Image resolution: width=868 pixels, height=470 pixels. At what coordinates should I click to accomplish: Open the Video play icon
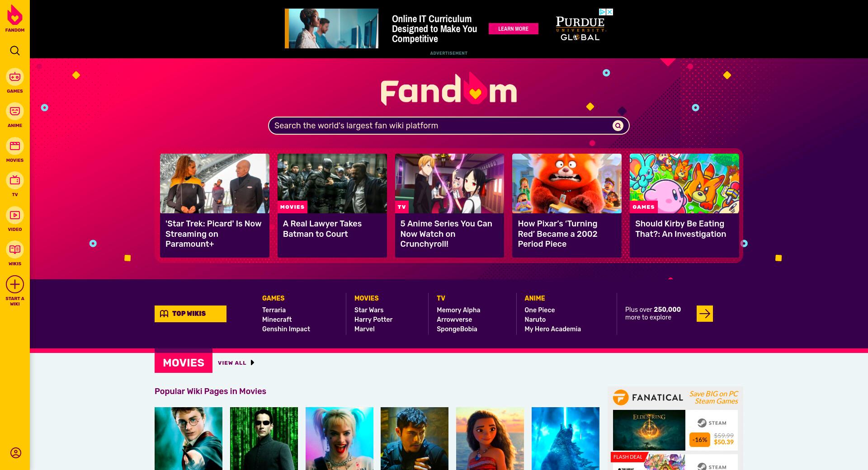click(15, 215)
